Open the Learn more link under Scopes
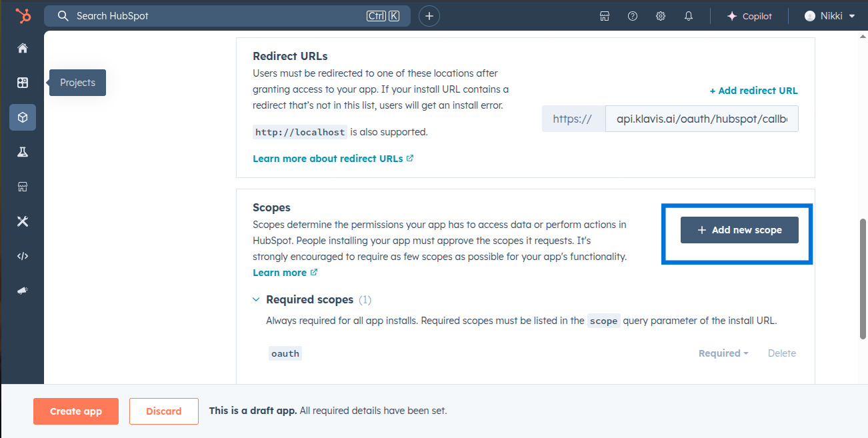The width and height of the screenshot is (868, 438). coord(285,273)
